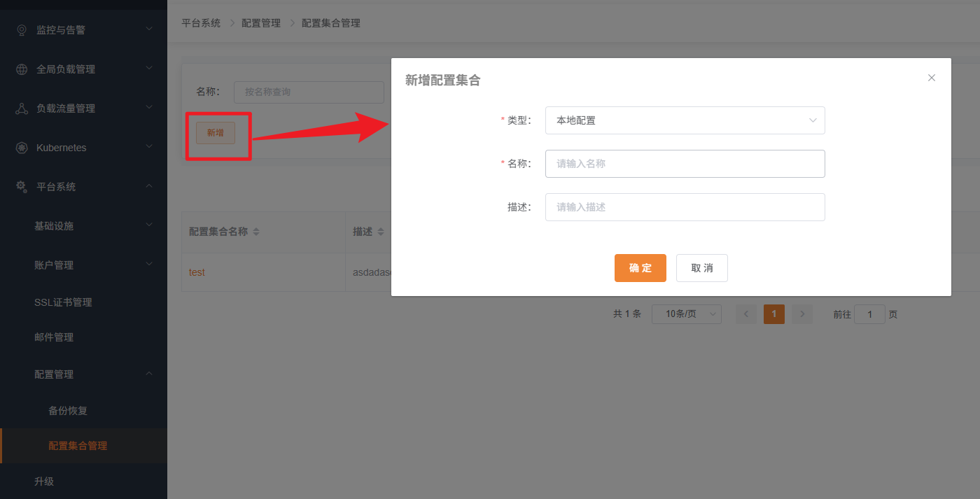The height and width of the screenshot is (499, 980).
Task: Open the test configuration set link
Action: [x=197, y=272]
